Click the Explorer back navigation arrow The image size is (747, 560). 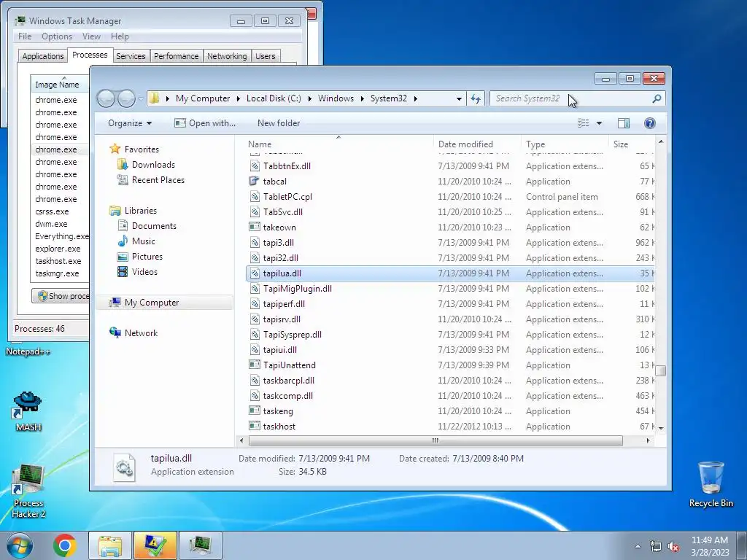106,98
